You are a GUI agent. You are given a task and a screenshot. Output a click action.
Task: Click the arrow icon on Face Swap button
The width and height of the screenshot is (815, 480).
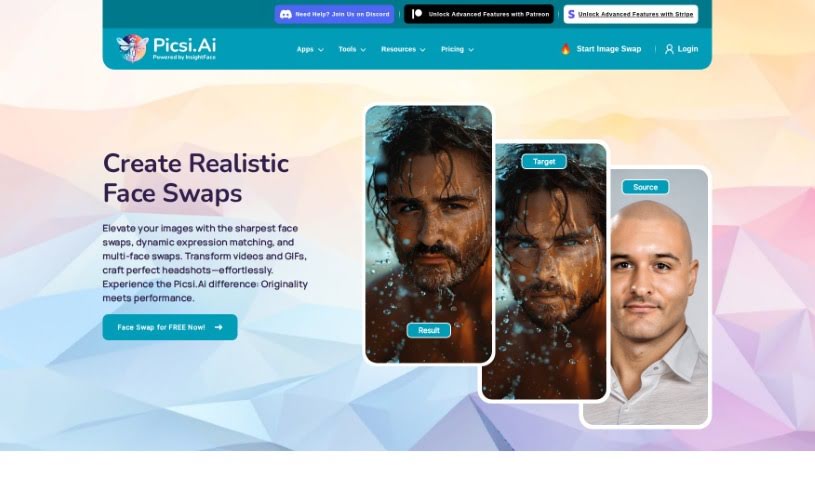pos(218,327)
